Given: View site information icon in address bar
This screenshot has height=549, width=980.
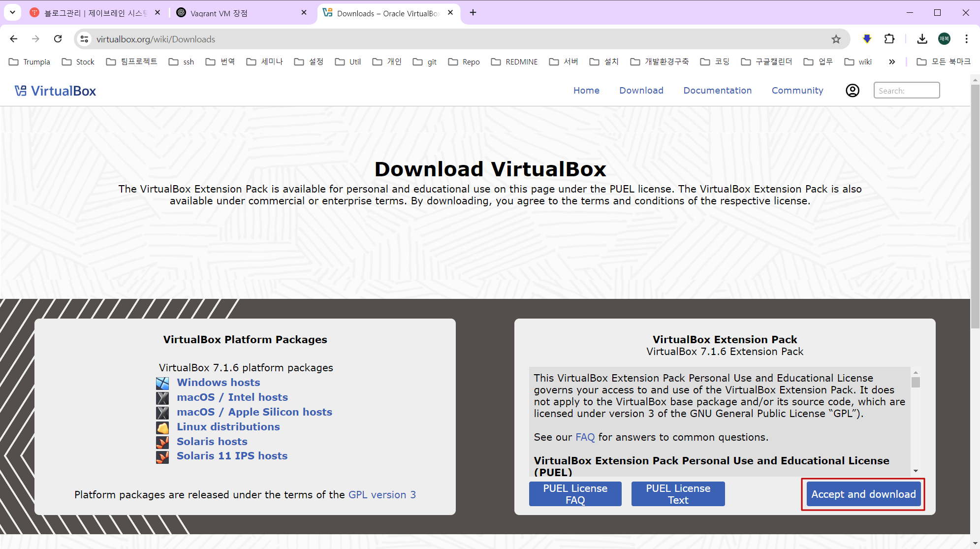Looking at the screenshot, I should tap(85, 39).
